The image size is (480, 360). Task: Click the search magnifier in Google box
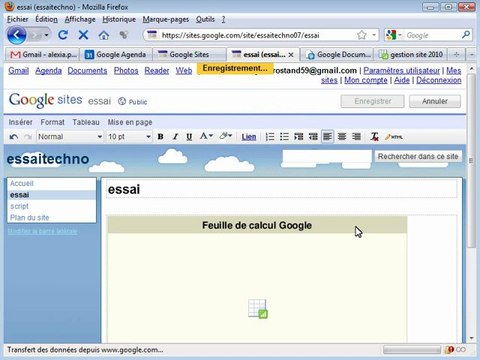pyautogui.click(x=466, y=35)
